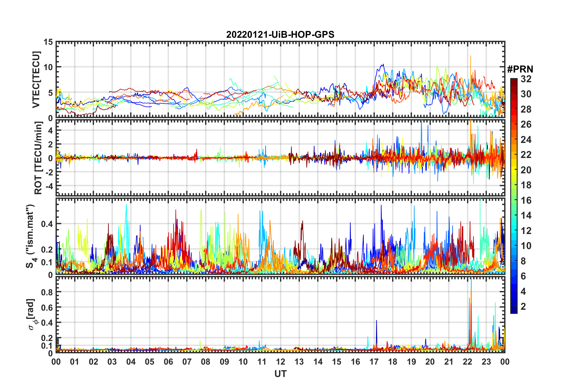Click the UT axis tick label "13"
The height and width of the screenshot is (392, 561).
(299, 362)
